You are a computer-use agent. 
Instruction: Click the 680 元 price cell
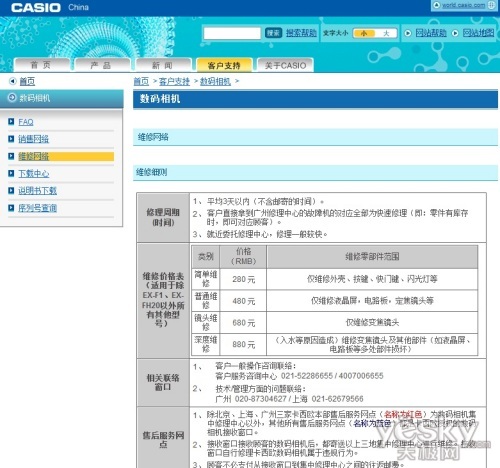[243, 323]
